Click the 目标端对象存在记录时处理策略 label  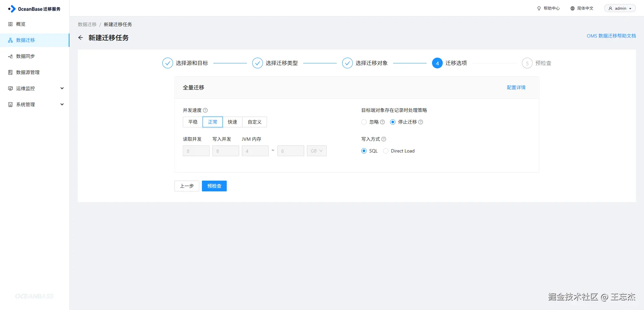pos(394,110)
